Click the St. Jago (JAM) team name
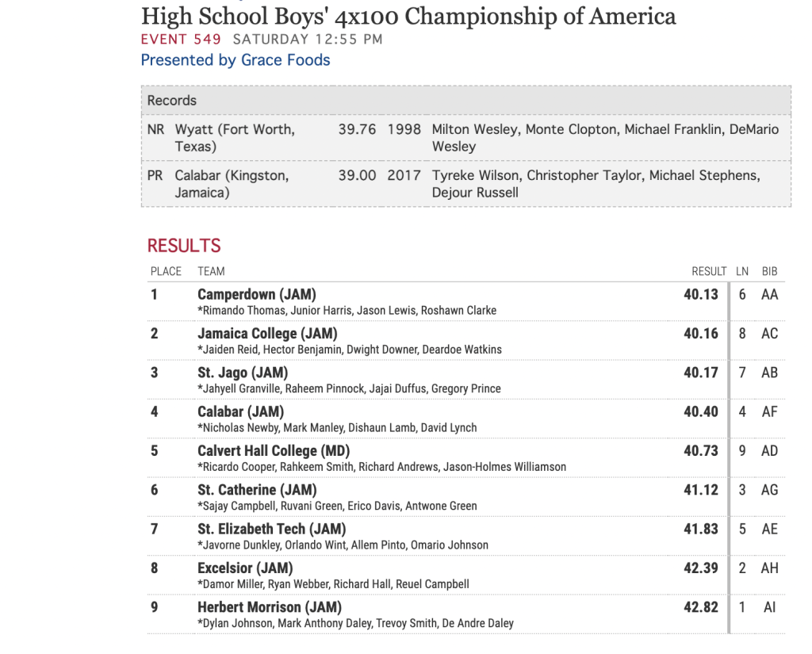 click(243, 373)
